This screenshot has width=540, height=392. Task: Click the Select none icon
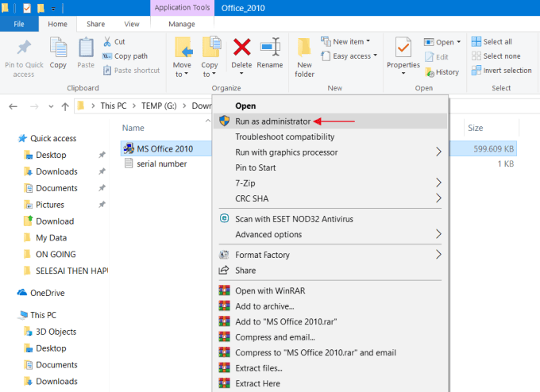[x=476, y=56]
